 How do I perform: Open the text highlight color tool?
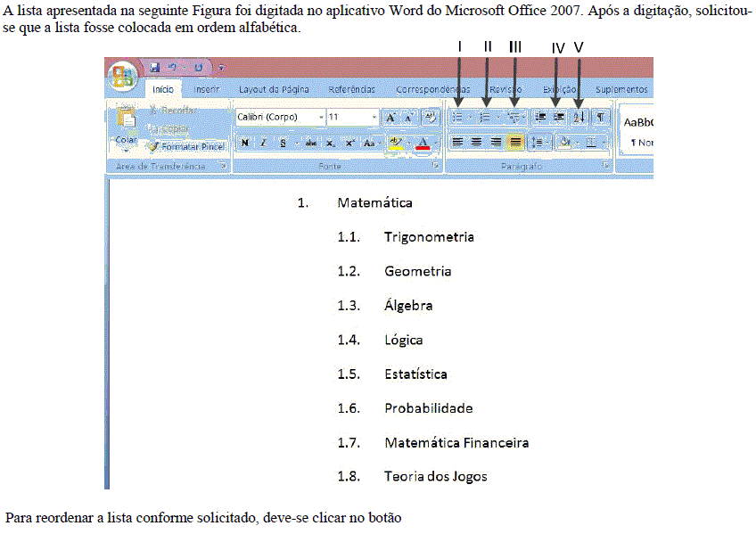coord(395,143)
